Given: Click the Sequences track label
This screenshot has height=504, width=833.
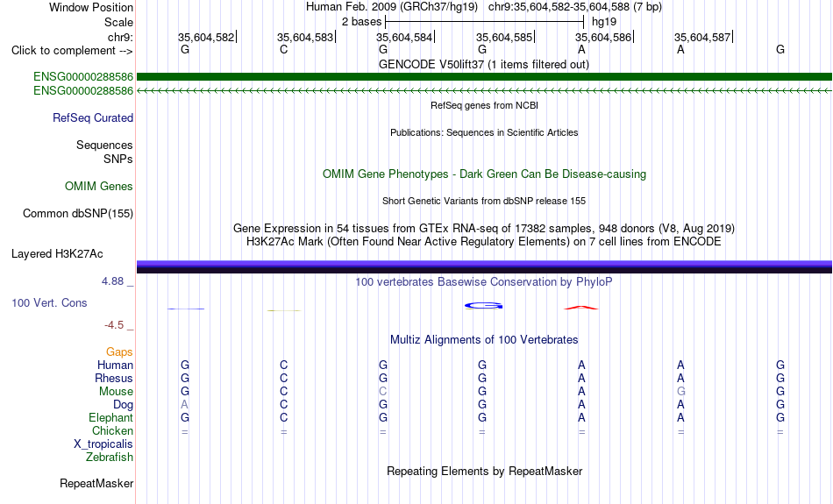Looking at the screenshot, I should tap(104, 145).
